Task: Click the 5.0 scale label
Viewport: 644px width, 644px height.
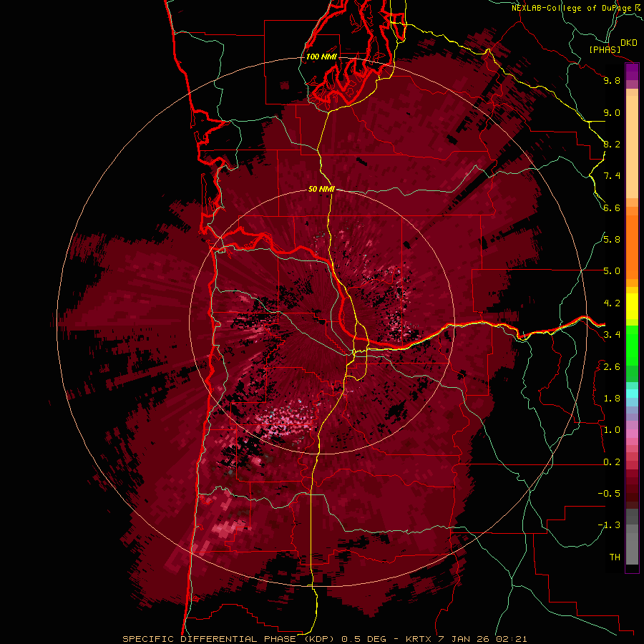Action: pyautogui.click(x=612, y=271)
